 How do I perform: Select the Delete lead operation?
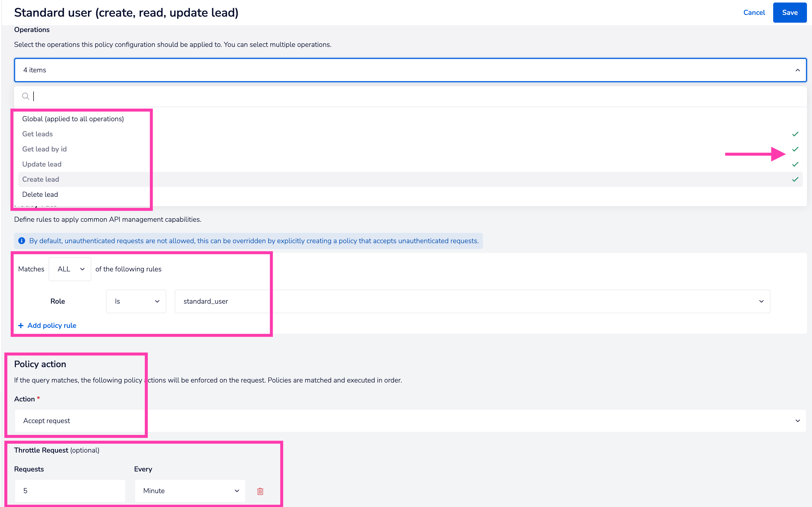pyautogui.click(x=40, y=195)
